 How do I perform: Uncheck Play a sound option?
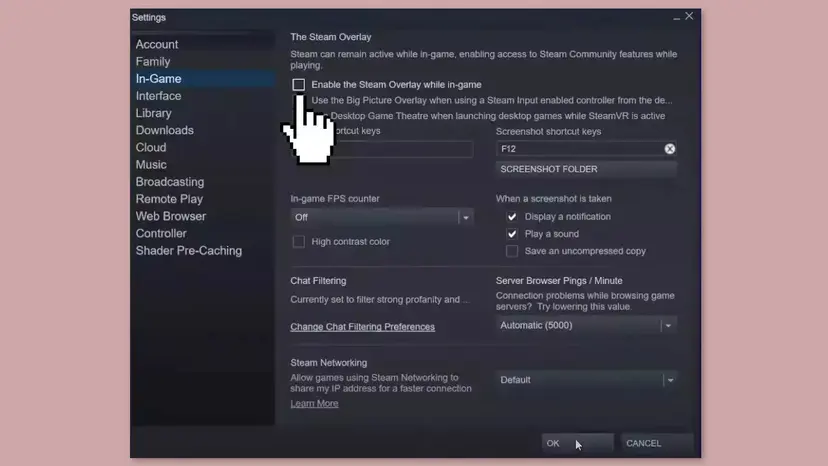[512, 234]
